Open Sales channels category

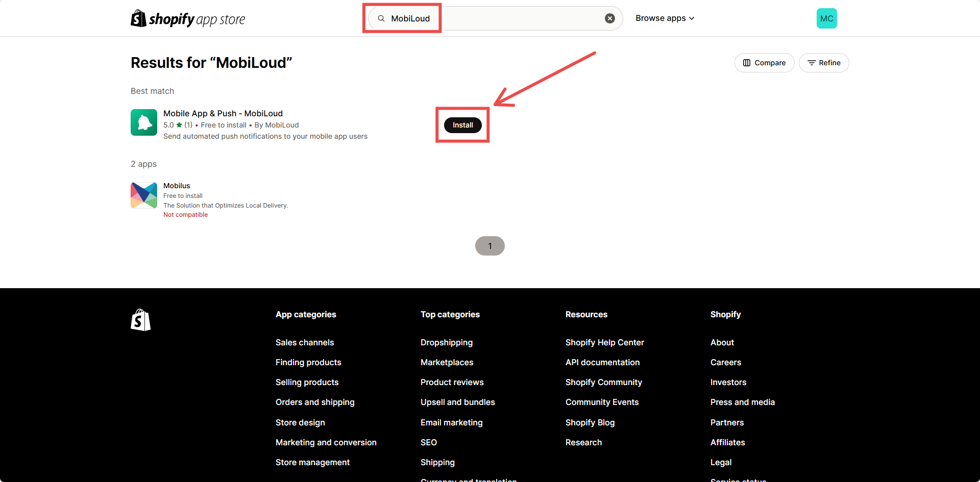click(305, 342)
